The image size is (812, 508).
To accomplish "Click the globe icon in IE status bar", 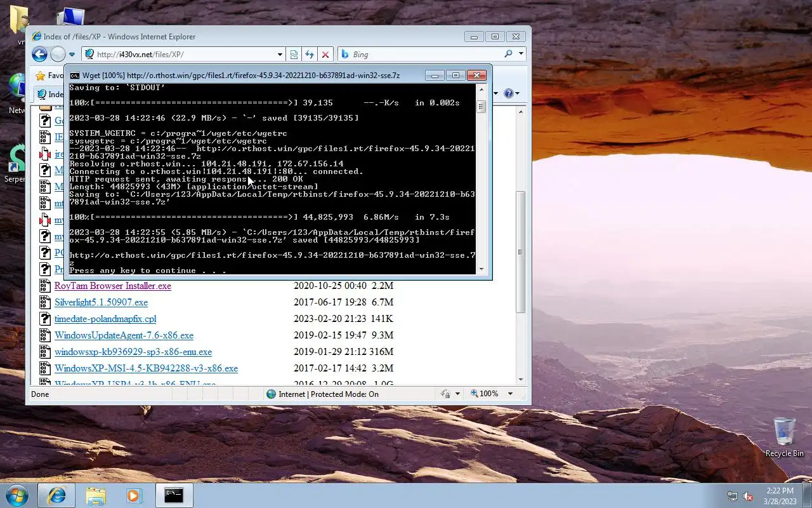I will click(272, 394).
